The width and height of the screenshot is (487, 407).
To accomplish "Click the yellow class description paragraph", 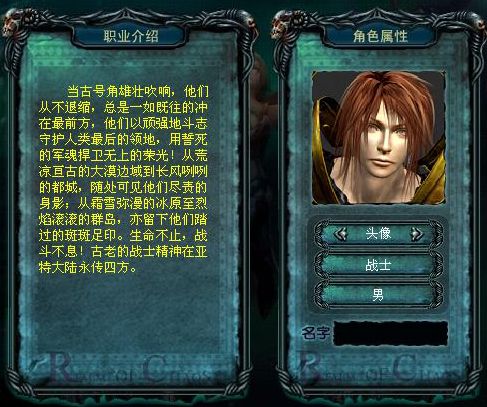I will click(x=123, y=179).
